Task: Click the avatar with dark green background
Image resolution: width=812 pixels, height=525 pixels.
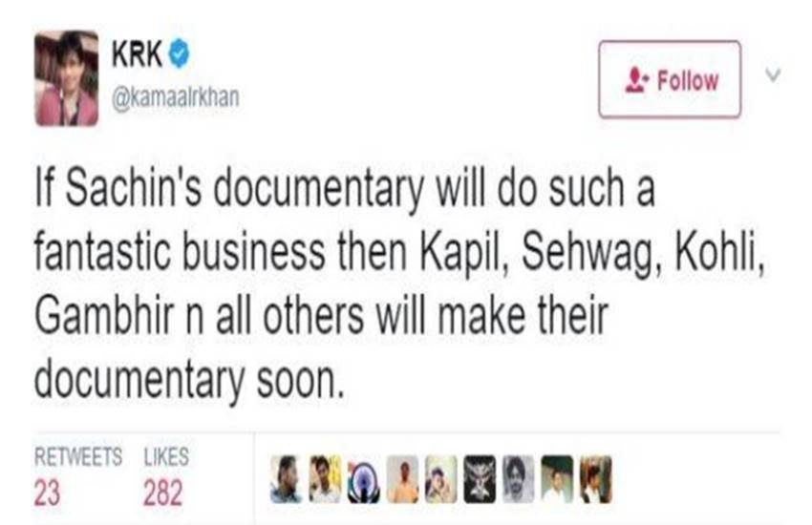Action: tap(557, 479)
